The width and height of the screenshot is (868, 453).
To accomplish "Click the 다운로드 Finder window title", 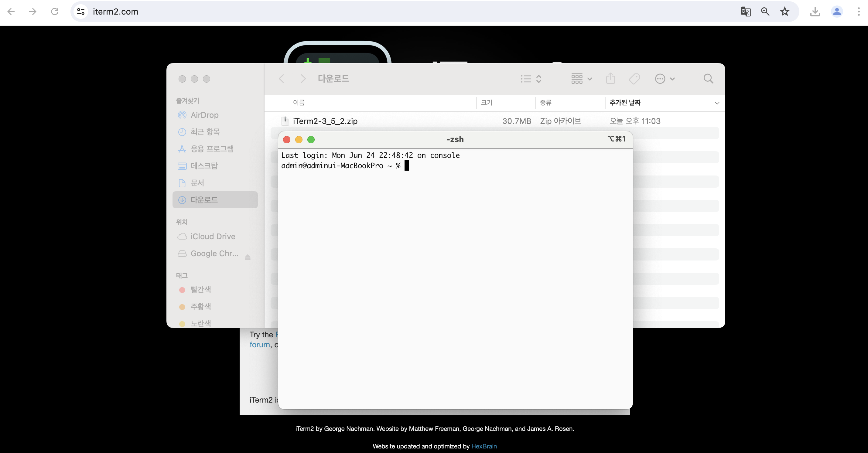I will (x=333, y=79).
